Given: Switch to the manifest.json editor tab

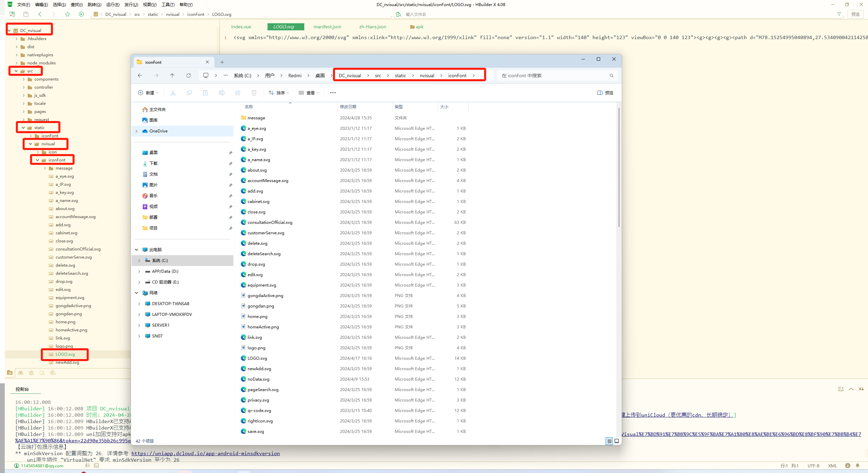Looking at the screenshot, I should 327,27.
